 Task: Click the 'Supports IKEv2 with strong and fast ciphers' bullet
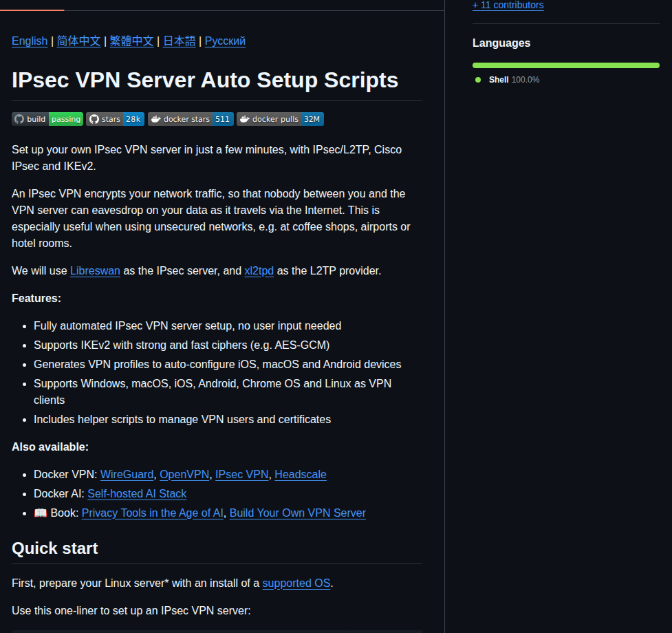tap(182, 345)
